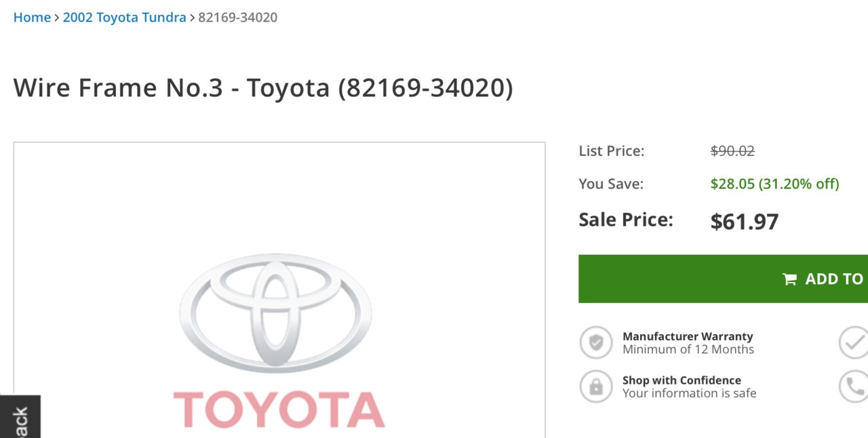Click the silver Toyota emblem logo
This screenshot has width=868, height=438.
(x=276, y=313)
